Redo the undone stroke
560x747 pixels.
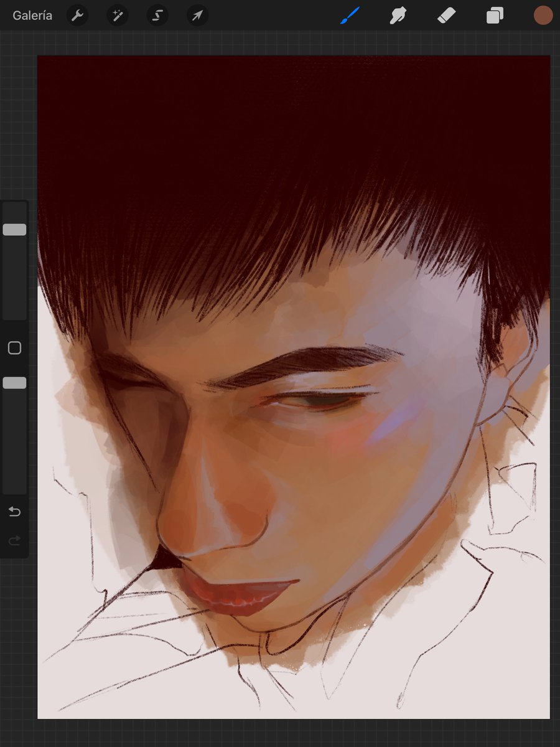point(14,541)
